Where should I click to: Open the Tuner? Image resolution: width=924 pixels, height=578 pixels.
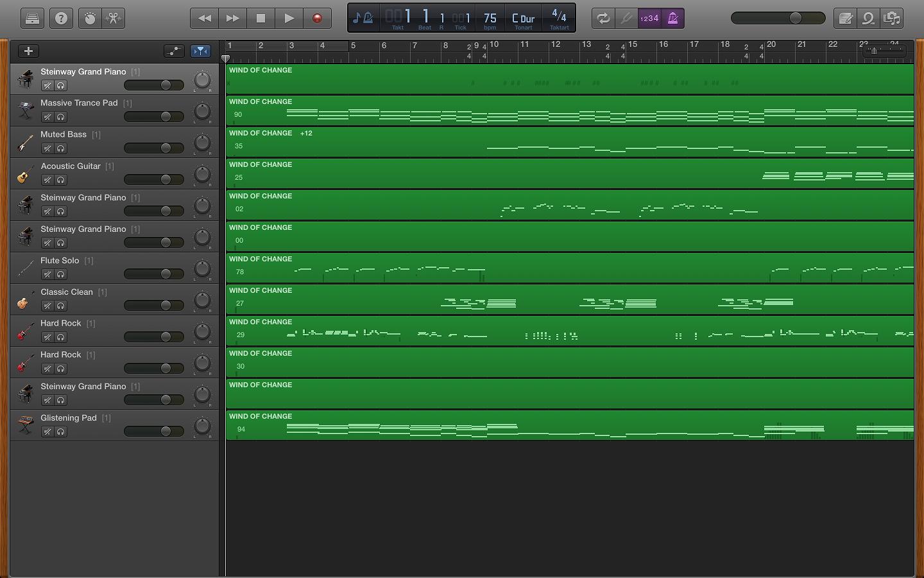pyautogui.click(x=626, y=19)
